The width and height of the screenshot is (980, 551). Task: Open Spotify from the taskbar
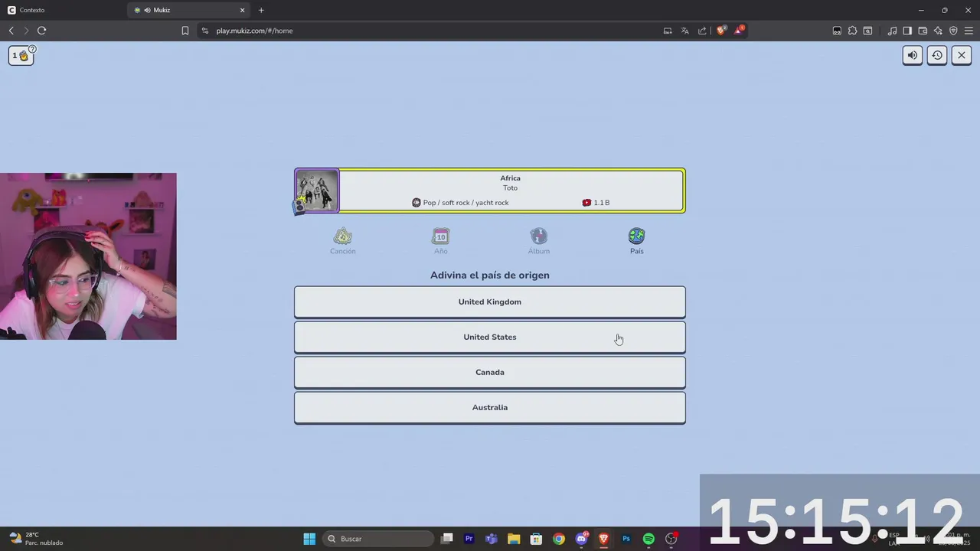pos(648,539)
